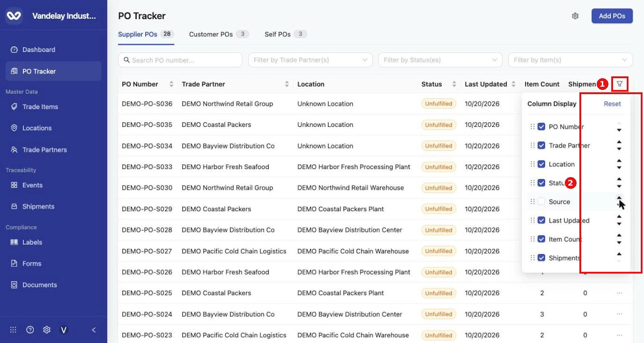Open the PO Tracker settings gear
Screen dimensions: 644x343
pos(575,16)
